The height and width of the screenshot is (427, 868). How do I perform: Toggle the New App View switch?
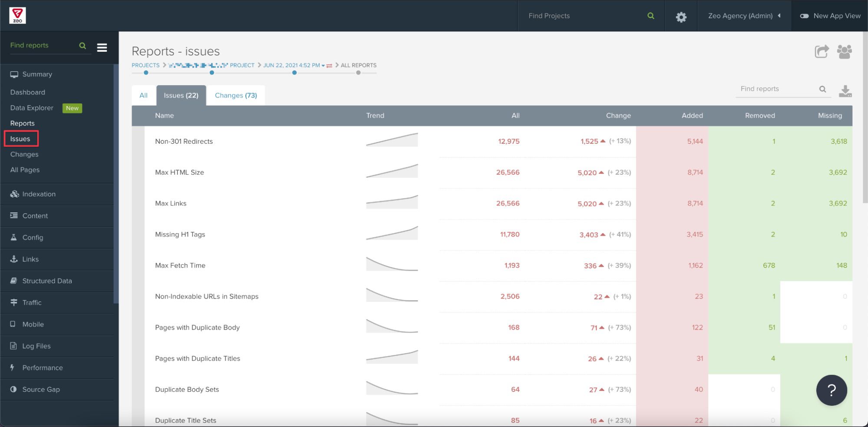[x=804, y=16]
